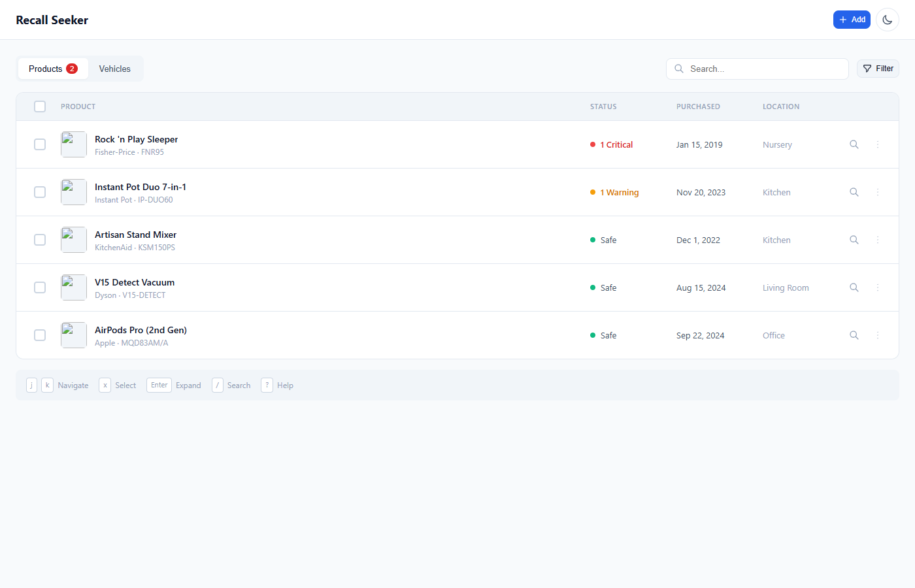This screenshot has width=915, height=588.
Task: Click the 1 Warning status label
Action: click(619, 193)
